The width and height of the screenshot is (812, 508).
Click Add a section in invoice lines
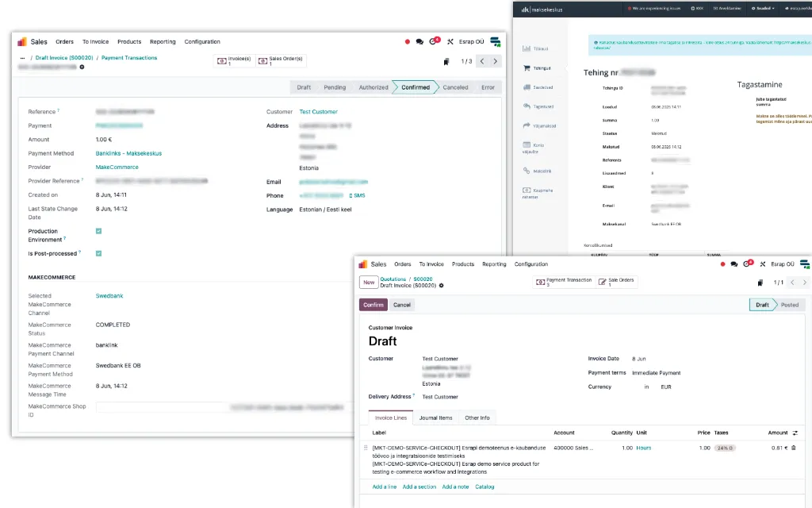(419, 487)
